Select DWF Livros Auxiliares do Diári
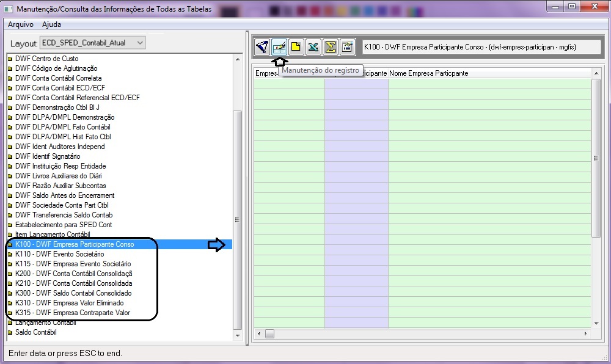 tap(59, 175)
